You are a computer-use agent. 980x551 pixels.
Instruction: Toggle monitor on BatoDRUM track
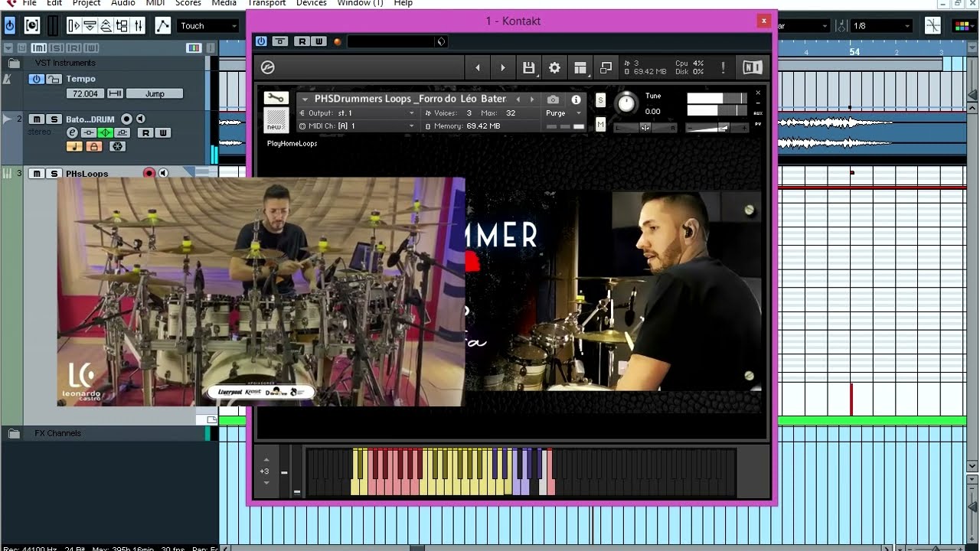140,119
